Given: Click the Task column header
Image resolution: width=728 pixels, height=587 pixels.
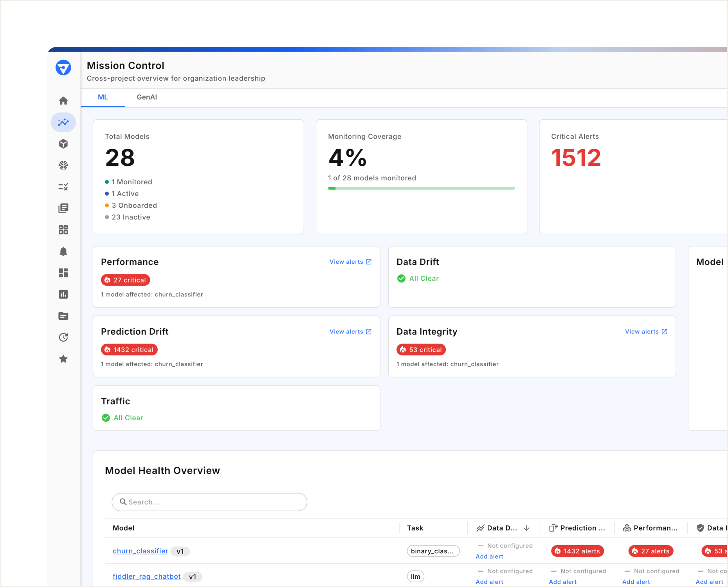Looking at the screenshot, I should [415, 528].
